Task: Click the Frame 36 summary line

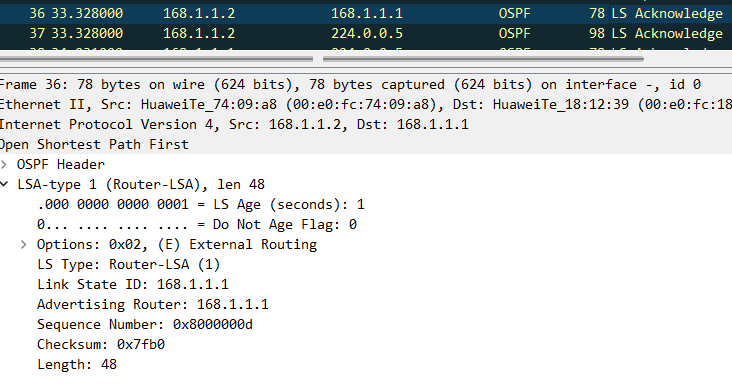Action: click(x=366, y=85)
